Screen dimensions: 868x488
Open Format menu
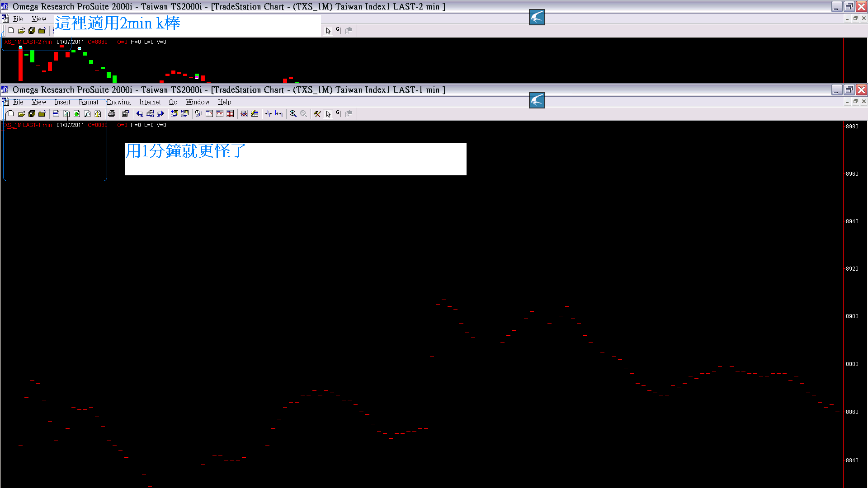pos(89,102)
